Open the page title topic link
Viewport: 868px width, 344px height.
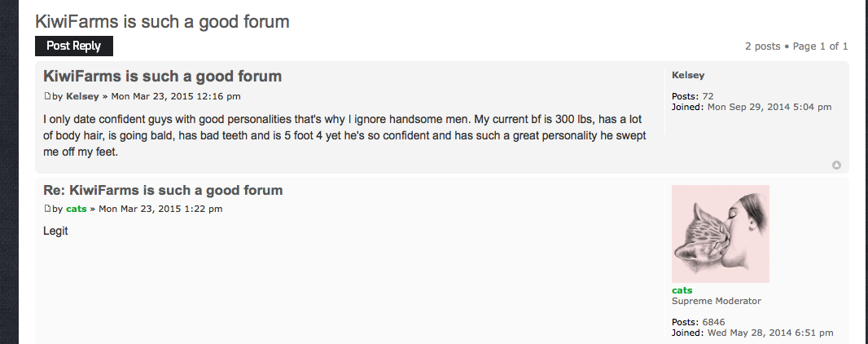point(162,22)
